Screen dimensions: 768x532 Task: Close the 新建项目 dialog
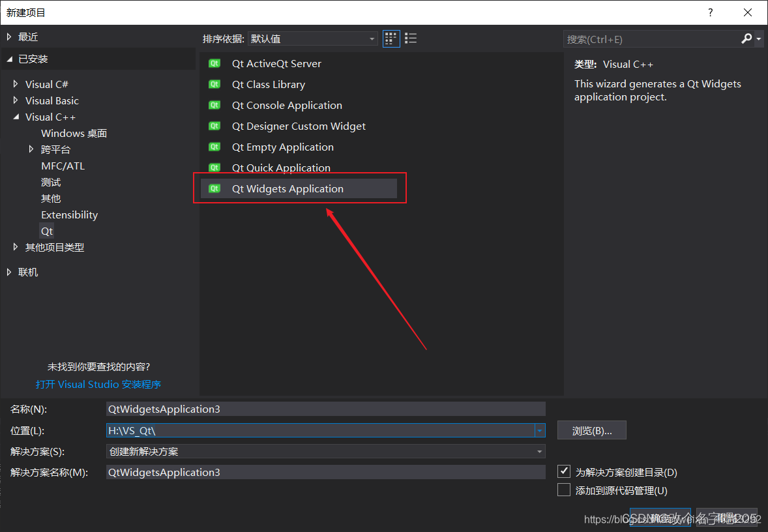click(747, 12)
